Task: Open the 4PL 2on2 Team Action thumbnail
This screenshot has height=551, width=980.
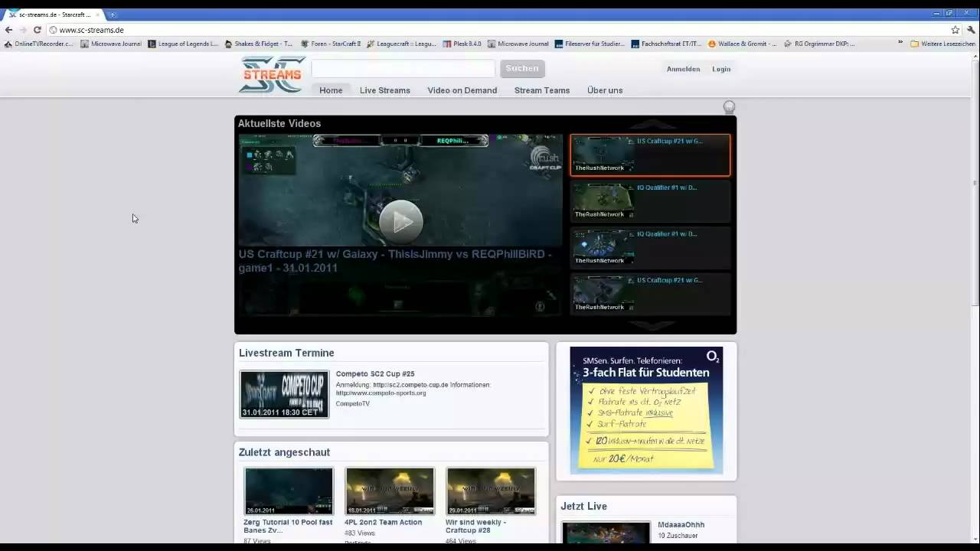Action: point(390,491)
